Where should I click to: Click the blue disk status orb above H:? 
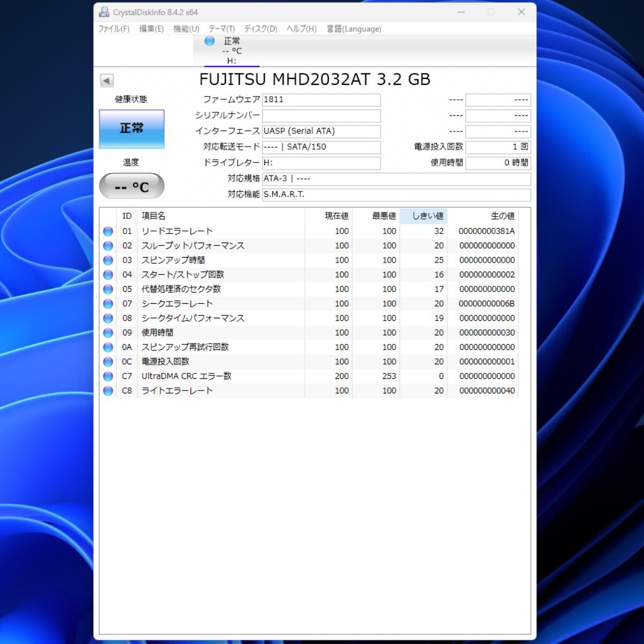click(x=209, y=41)
